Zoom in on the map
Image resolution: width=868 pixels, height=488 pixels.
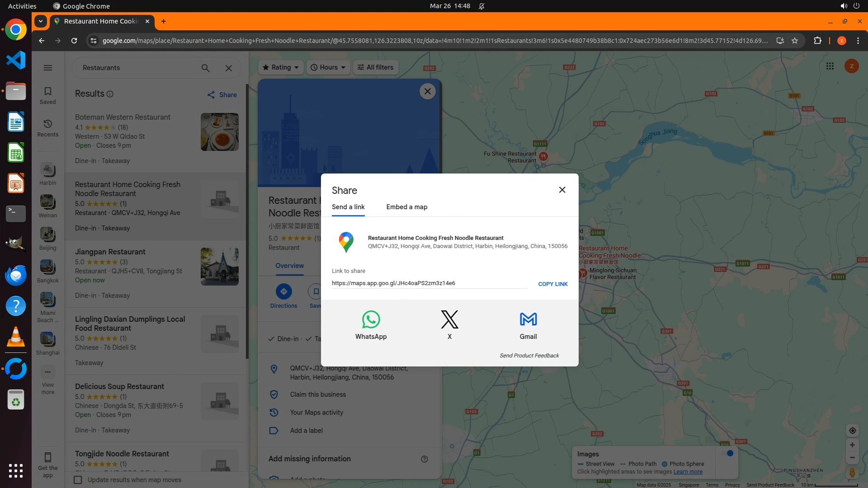click(x=852, y=445)
